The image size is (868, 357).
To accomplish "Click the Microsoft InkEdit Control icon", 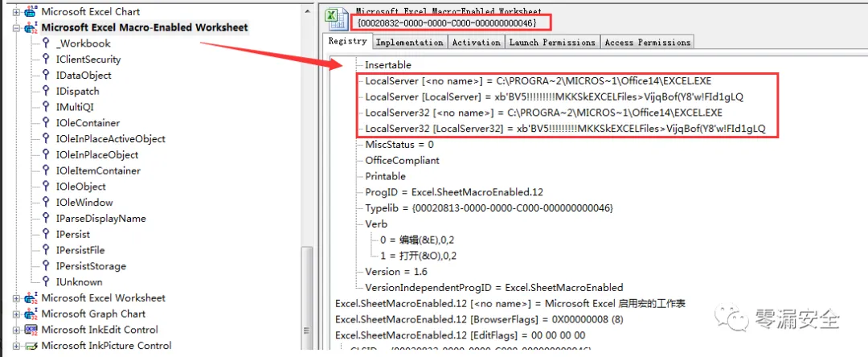I will point(30,330).
